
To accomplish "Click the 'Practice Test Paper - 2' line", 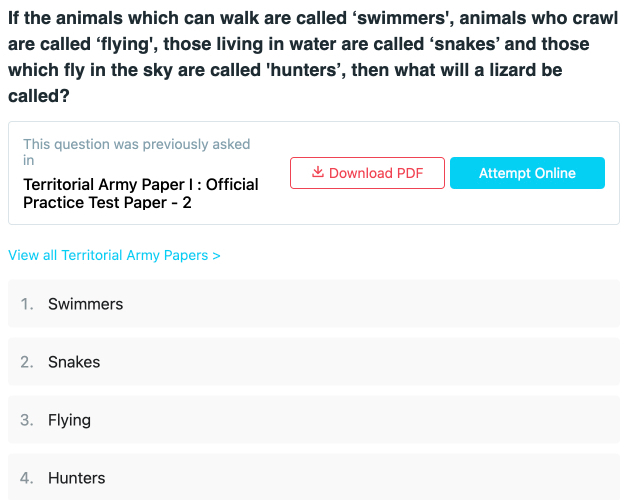I will pos(107,202).
